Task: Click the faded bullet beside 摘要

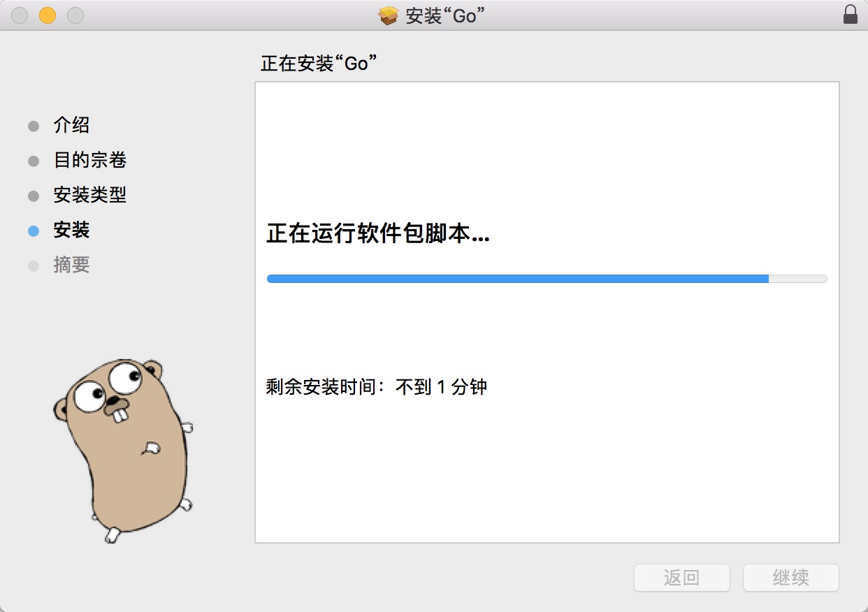Action: (x=34, y=266)
